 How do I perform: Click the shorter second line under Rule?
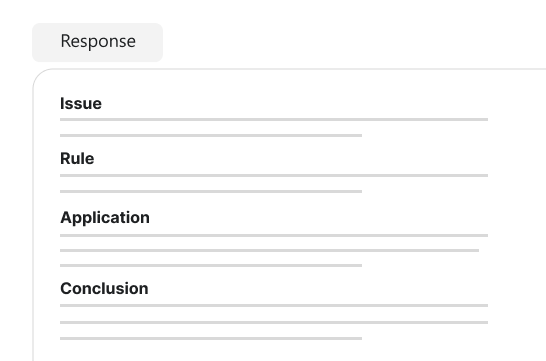click(x=211, y=191)
